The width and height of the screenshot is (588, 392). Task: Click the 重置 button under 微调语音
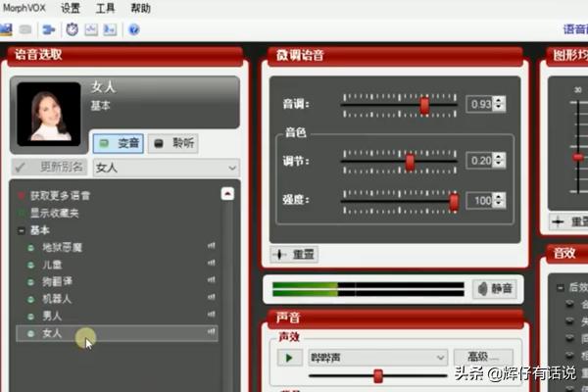tap(294, 255)
